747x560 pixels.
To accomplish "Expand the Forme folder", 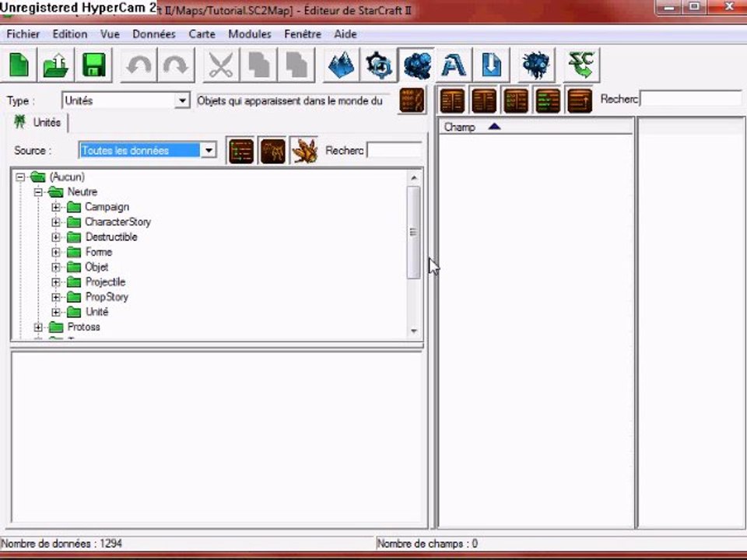I will click(x=56, y=252).
